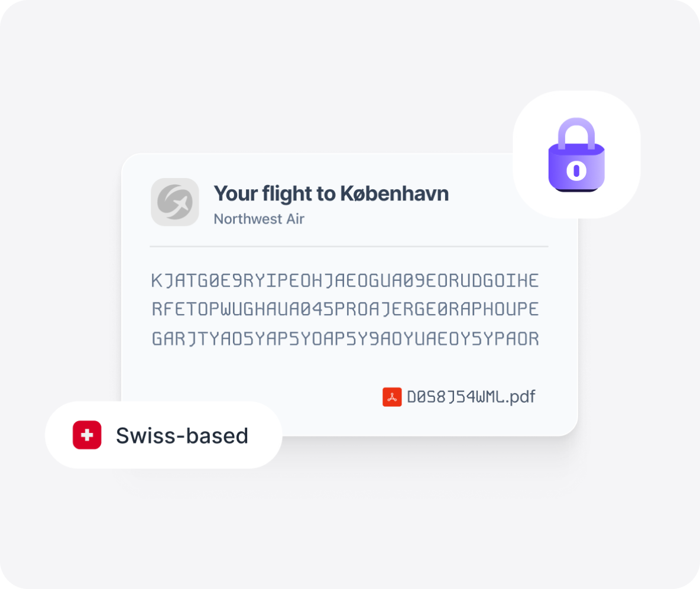Click the Swiss flag icon
Viewport: 700px width, 589px height.
point(87,435)
